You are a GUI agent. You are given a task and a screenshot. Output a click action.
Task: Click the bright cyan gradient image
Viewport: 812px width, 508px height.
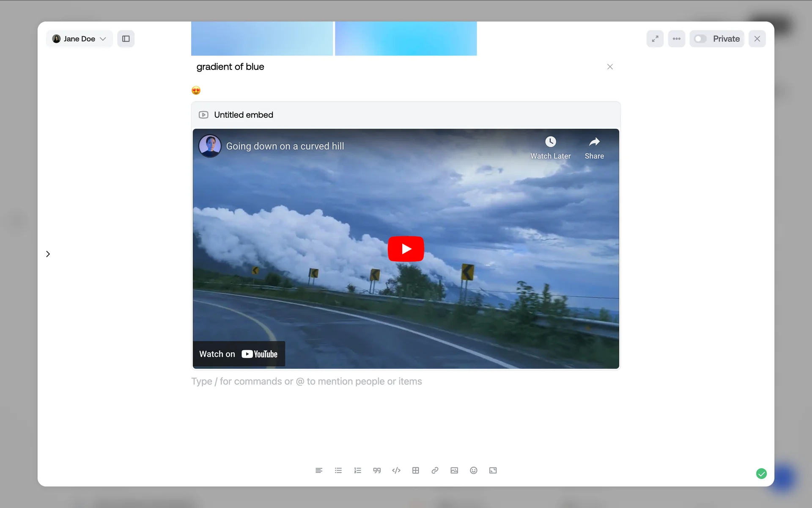(x=406, y=38)
